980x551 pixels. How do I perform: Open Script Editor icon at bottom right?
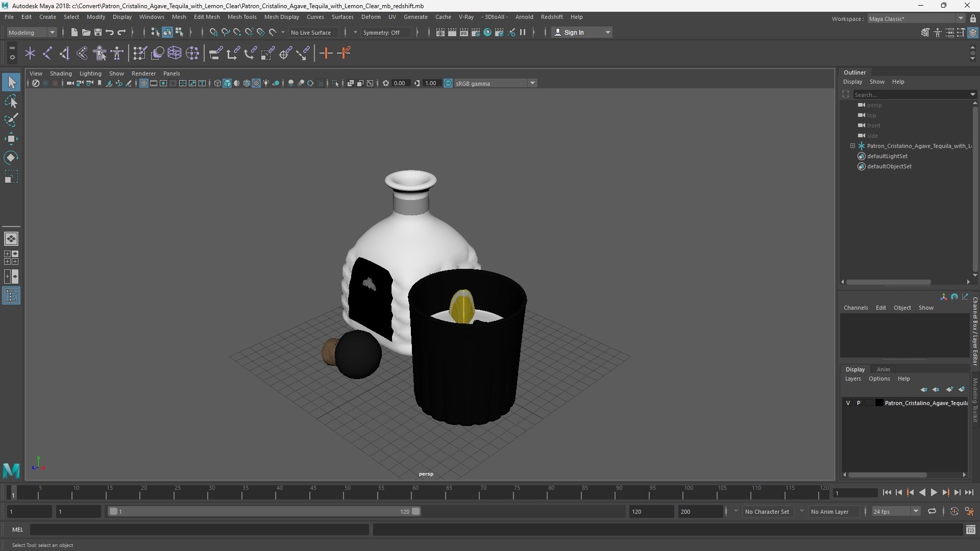[x=970, y=530]
